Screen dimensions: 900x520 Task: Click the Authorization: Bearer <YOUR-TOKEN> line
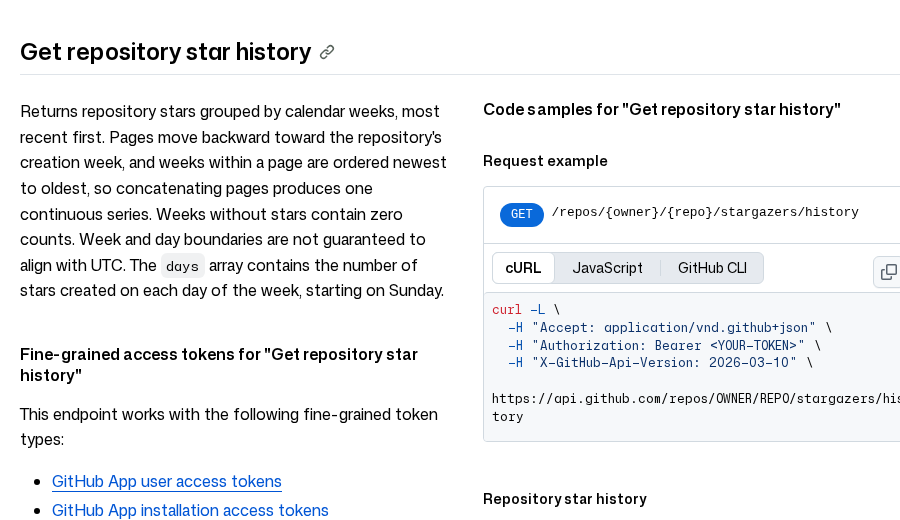(x=664, y=346)
